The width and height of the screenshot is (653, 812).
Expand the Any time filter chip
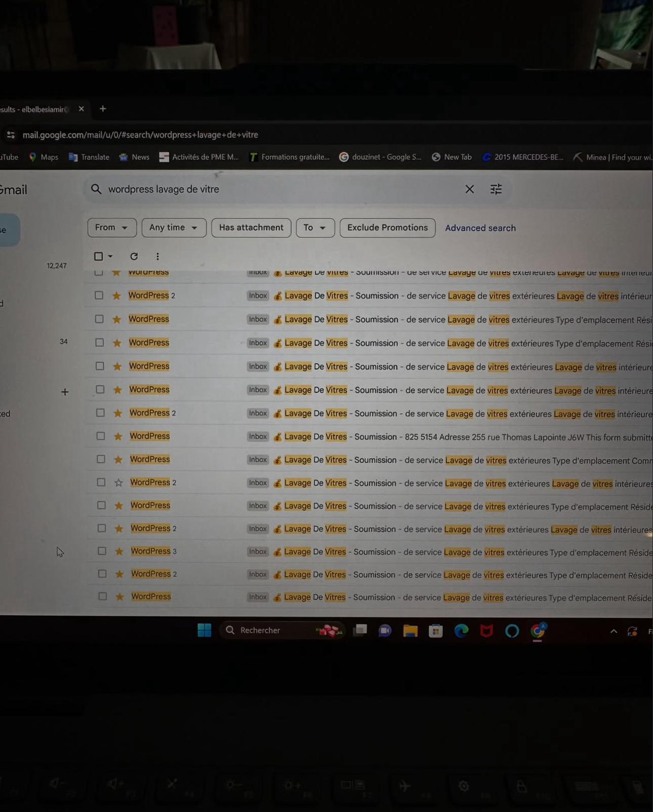coord(174,228)
